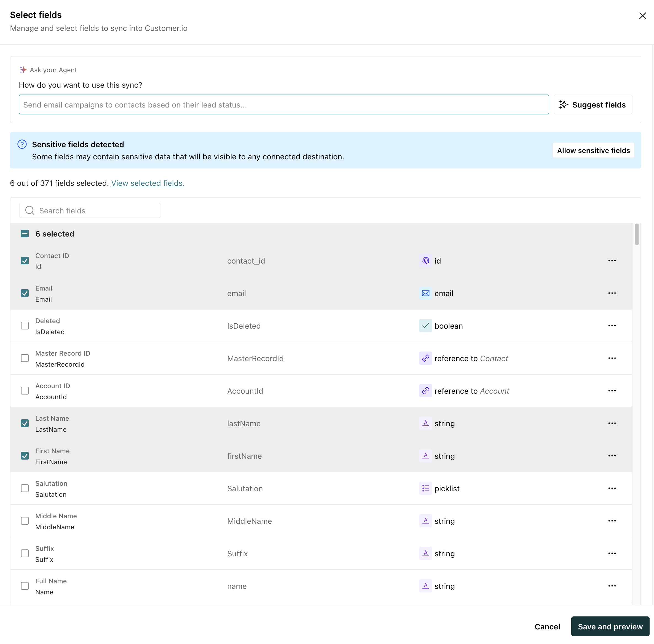
Task: Open more options for Full Name row
Action: (612, 586)
